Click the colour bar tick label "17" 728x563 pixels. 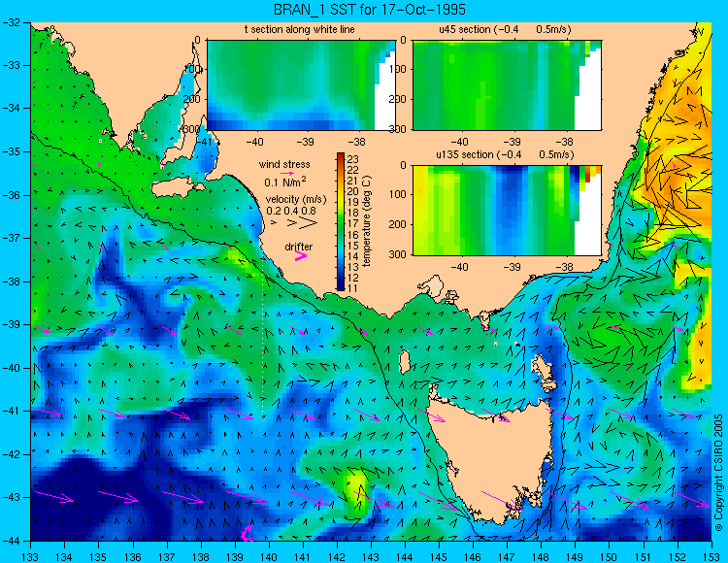click(x=353, y=223)
